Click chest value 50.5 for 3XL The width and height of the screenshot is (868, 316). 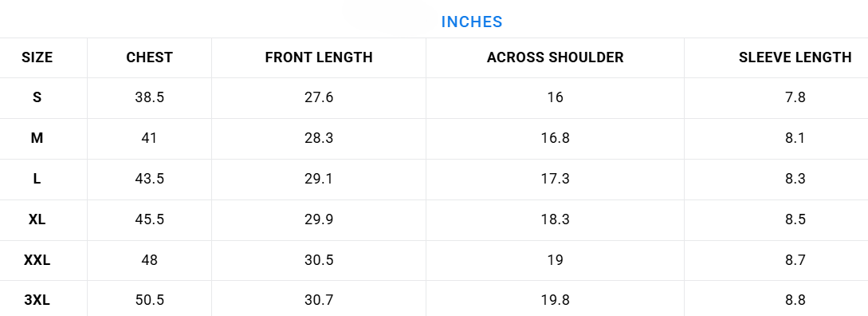[x=150, y=300]
